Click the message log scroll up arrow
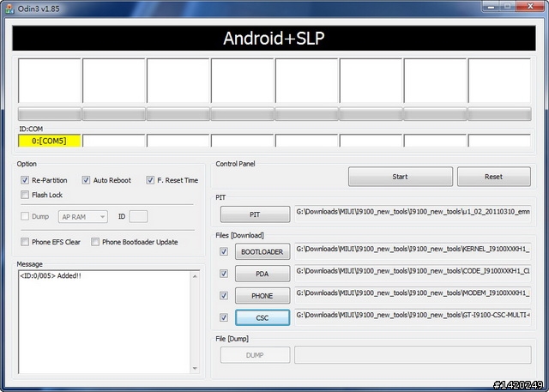Screen dimensions: 549x392 tap(195, 276)
